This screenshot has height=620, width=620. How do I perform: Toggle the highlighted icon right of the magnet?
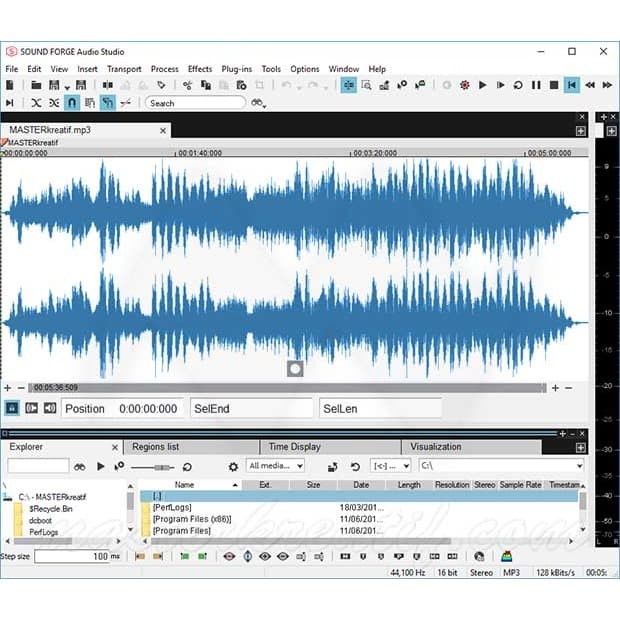108,103
